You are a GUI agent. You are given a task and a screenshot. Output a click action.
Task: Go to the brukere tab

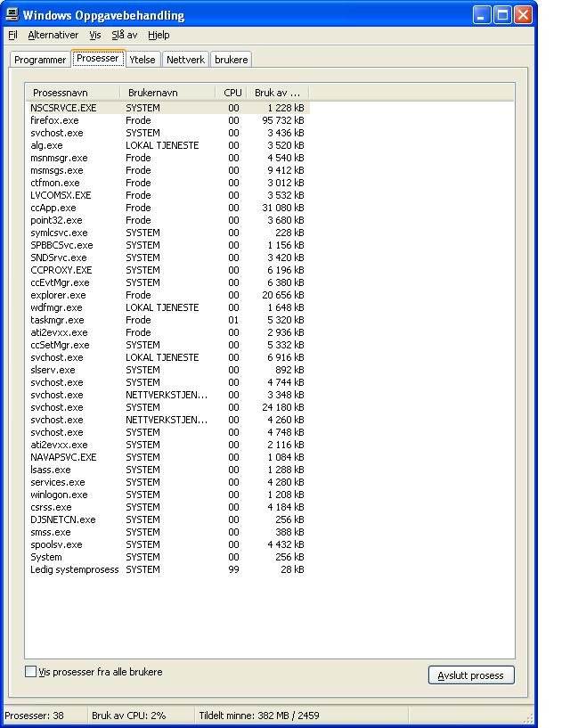click(x=232, y=60)
